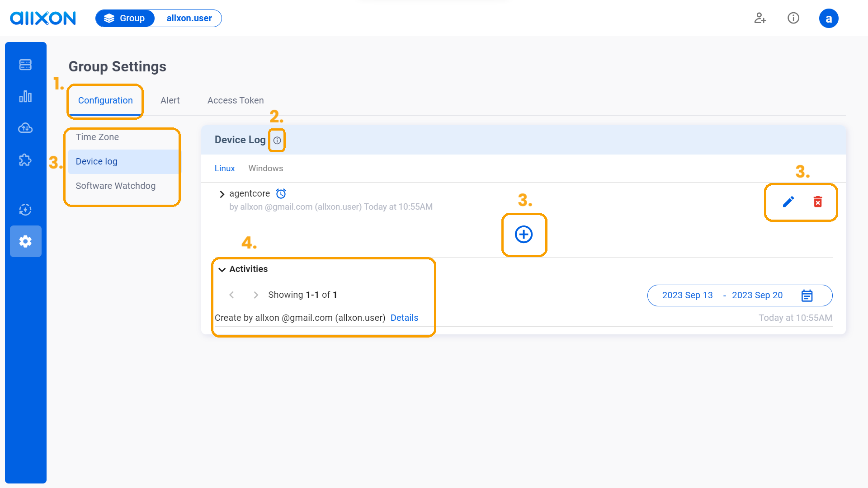
Task: Open the software update sparkle icon
Action: [x=25, y=210]
